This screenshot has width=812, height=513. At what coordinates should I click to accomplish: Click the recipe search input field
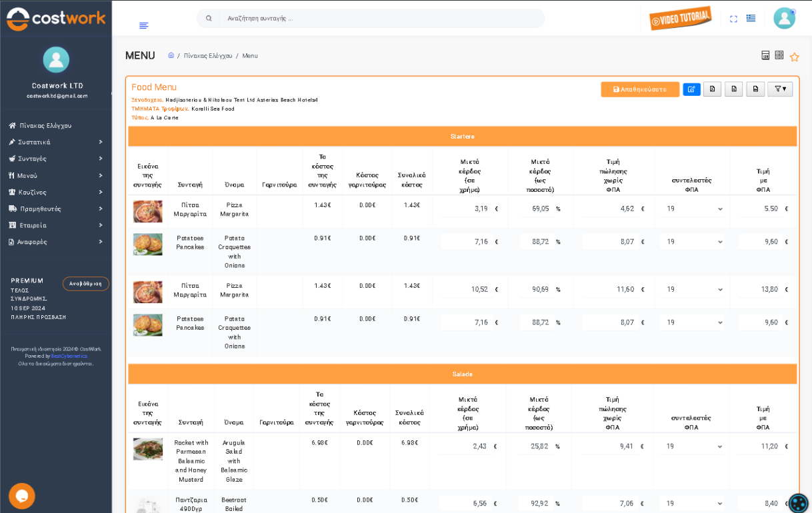tap(380, 19)
